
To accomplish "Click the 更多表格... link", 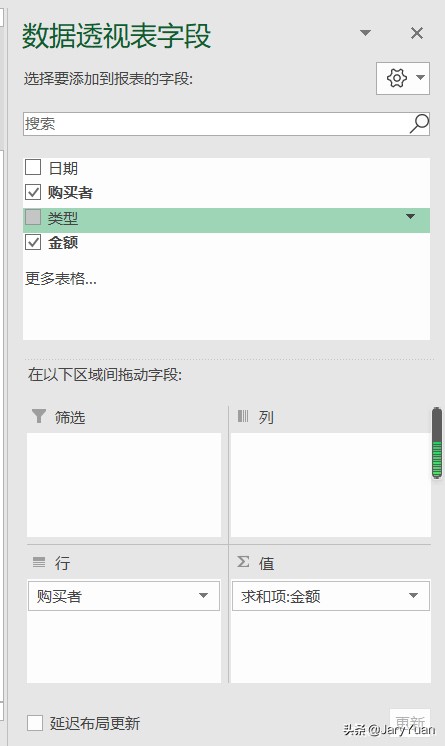I will pos(60,278).
